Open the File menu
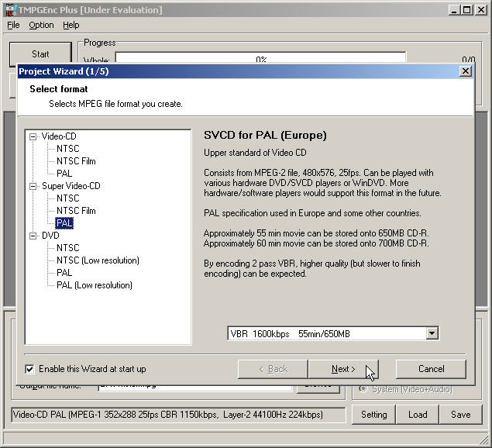 point(13,25)
